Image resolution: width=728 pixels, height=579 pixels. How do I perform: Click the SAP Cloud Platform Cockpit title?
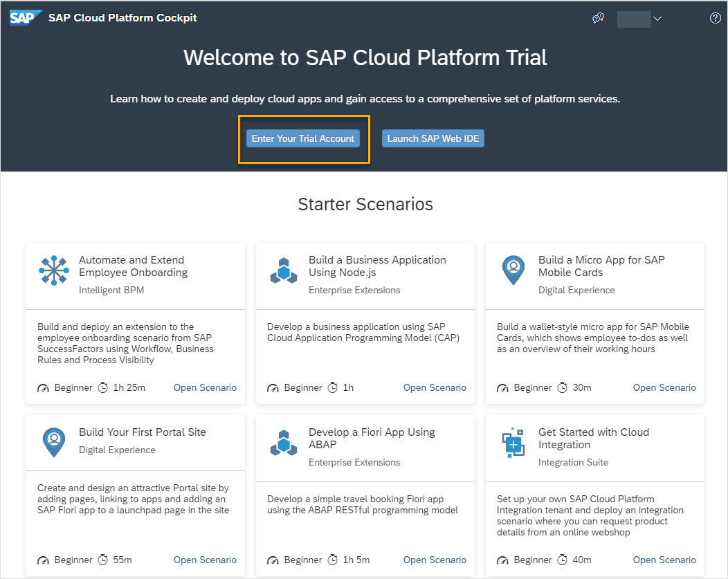[x=122, y=17]
